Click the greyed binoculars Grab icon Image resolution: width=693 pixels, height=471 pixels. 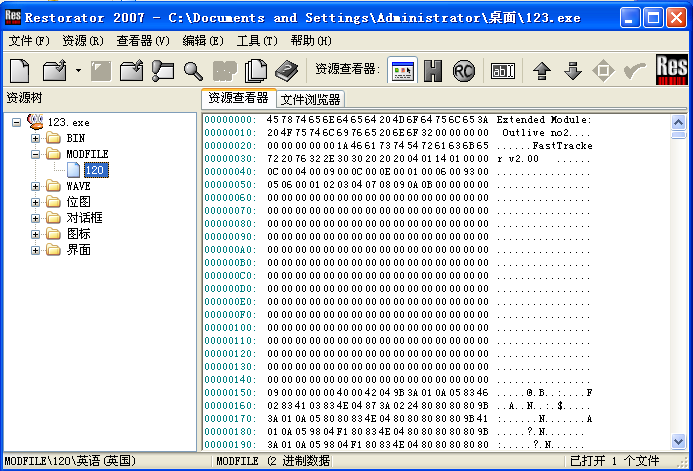[x=225, y=71]
